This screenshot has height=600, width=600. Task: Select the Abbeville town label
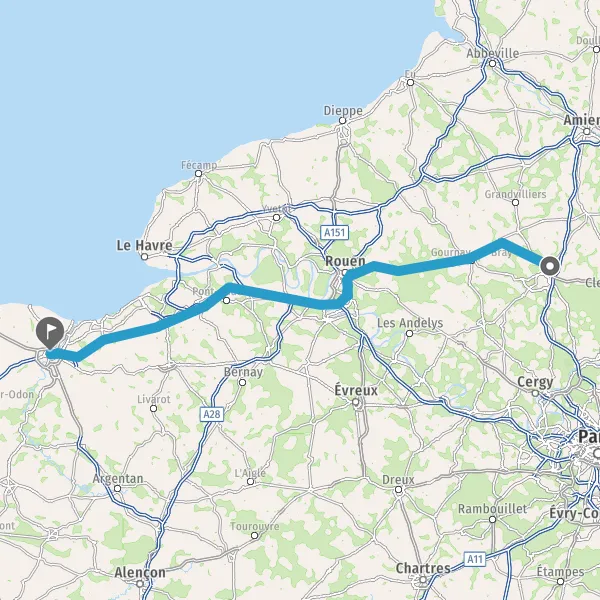[x=492, y=53]
